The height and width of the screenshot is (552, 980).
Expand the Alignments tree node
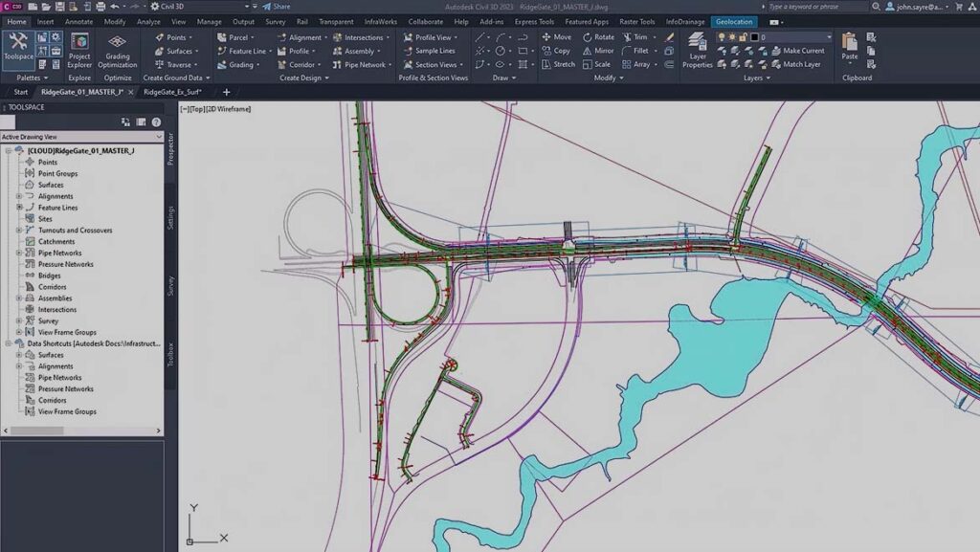pos(19,196)
